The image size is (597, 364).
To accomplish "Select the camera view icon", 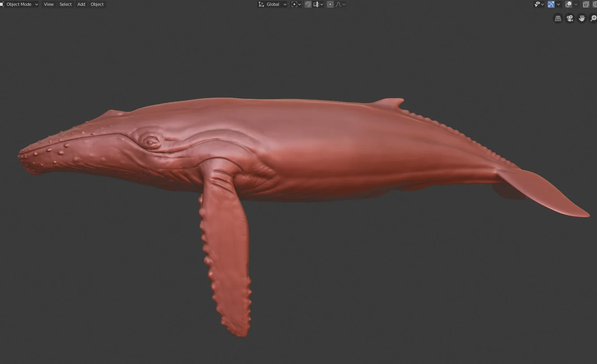I will pyautogui.click(x=569, y=18).
